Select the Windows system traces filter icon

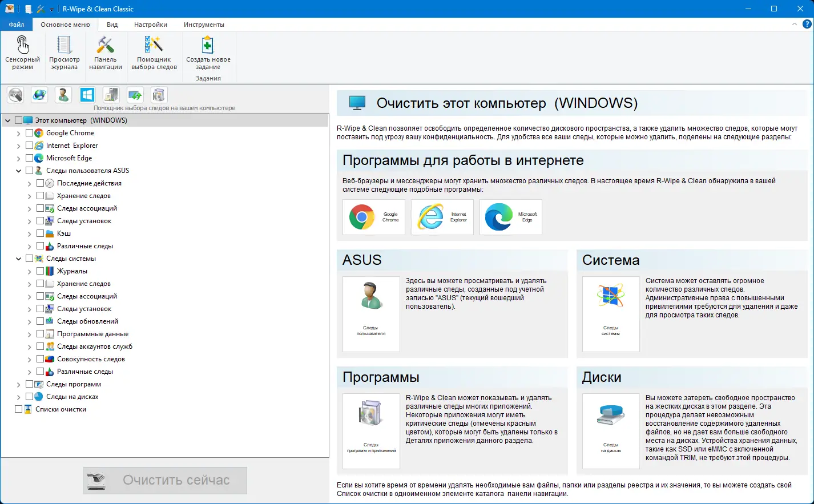87,95
